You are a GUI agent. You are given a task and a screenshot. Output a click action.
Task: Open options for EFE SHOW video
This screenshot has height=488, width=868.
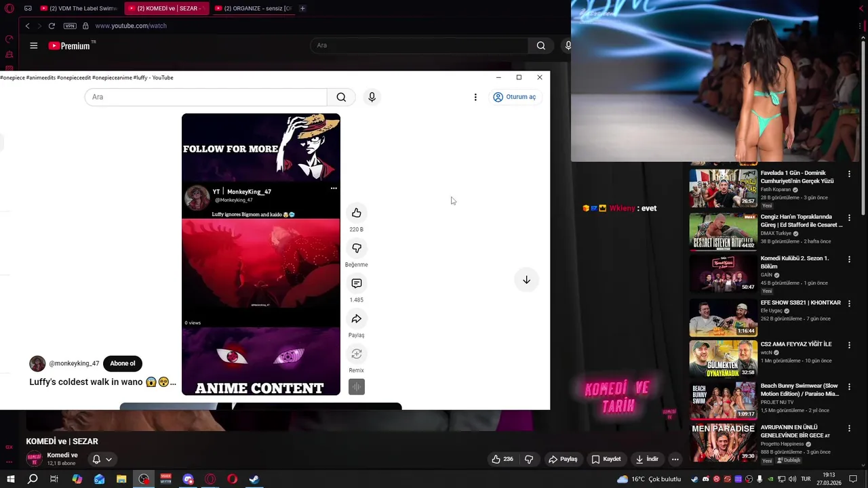click(849, 304)
